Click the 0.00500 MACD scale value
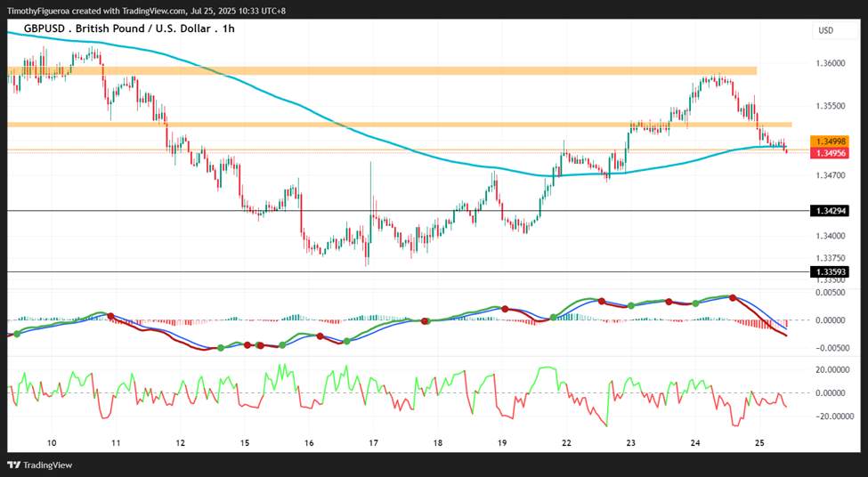 click(831, 292)
